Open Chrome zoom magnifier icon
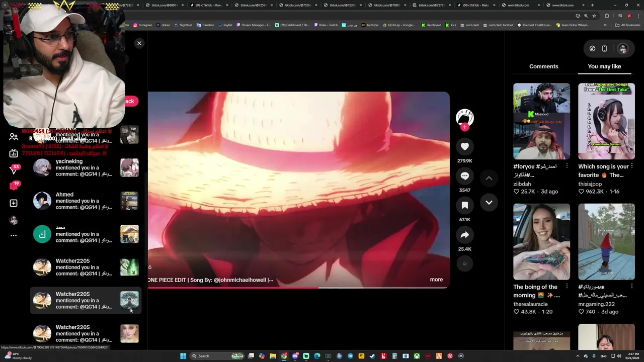 click(x=586, y=16)
